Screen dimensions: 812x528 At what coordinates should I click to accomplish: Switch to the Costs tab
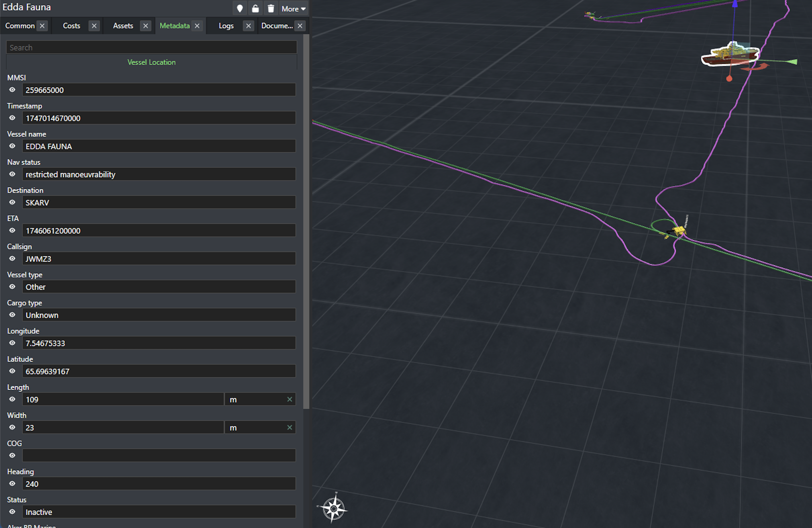coord(71,26)
